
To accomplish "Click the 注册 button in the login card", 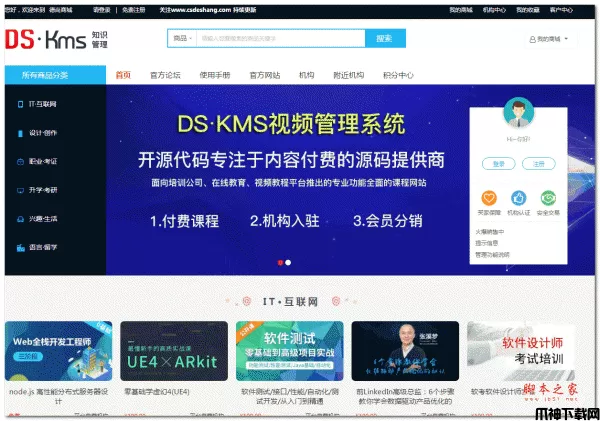I will pyautogui.click(x=538, y=164).
